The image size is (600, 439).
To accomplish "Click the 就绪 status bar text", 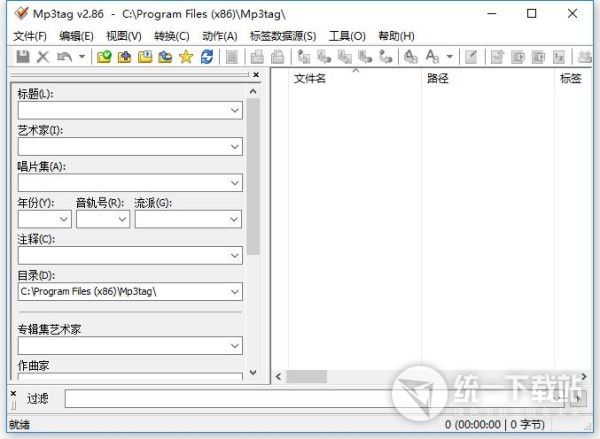I will coord(19,424).
